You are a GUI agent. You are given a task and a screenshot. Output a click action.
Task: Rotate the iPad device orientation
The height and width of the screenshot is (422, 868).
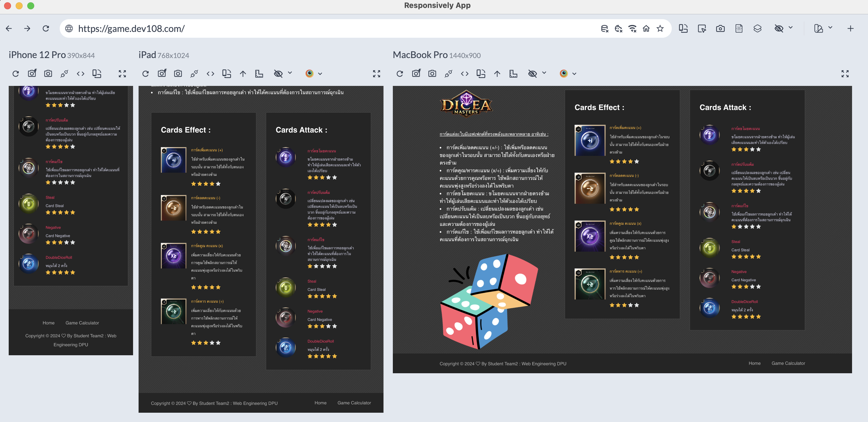[227, 73]
